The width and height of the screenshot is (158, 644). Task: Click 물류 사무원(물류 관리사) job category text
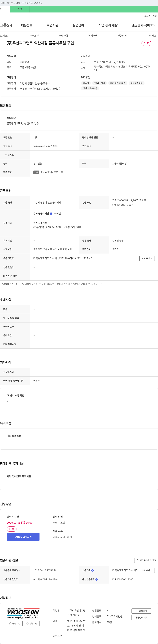(45, 146)
